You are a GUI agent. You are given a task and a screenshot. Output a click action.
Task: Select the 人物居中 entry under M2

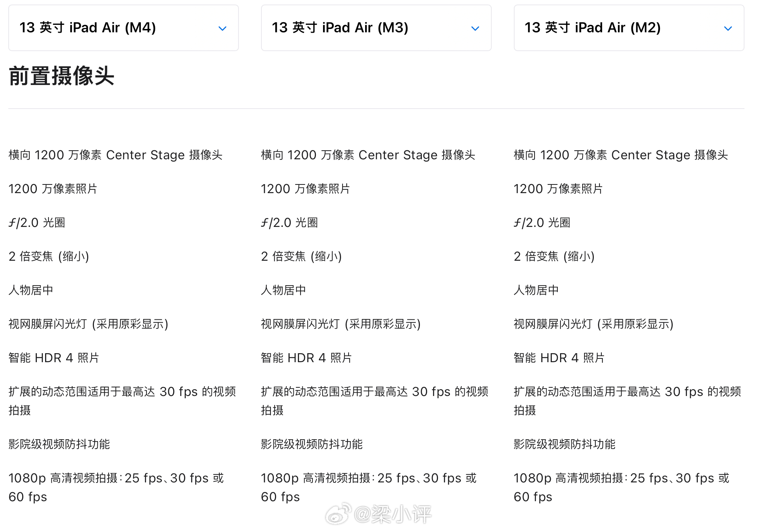click(536, 290)
